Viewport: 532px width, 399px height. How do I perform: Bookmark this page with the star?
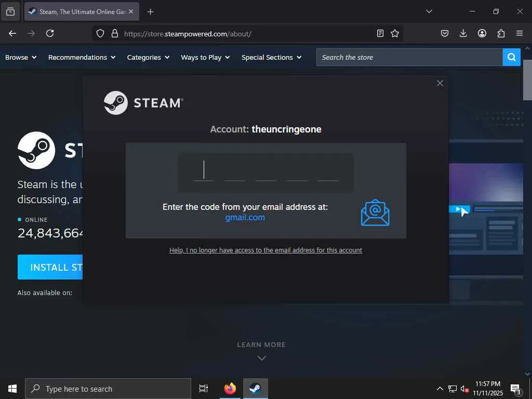395,33
